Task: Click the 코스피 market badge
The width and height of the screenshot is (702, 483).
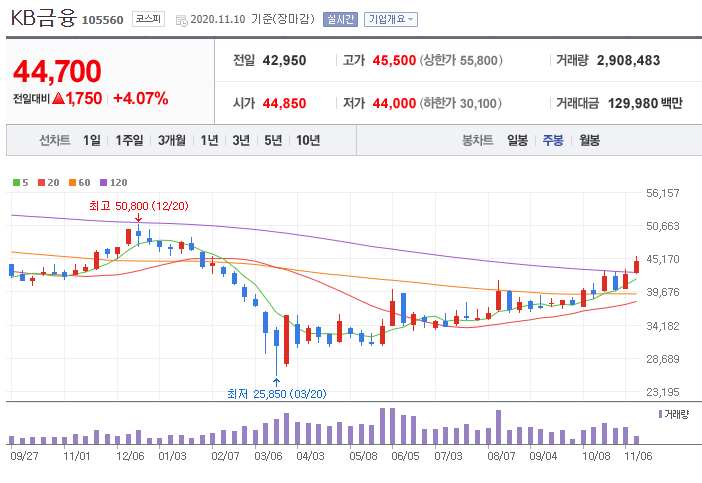Action: (x=148, y=19)
